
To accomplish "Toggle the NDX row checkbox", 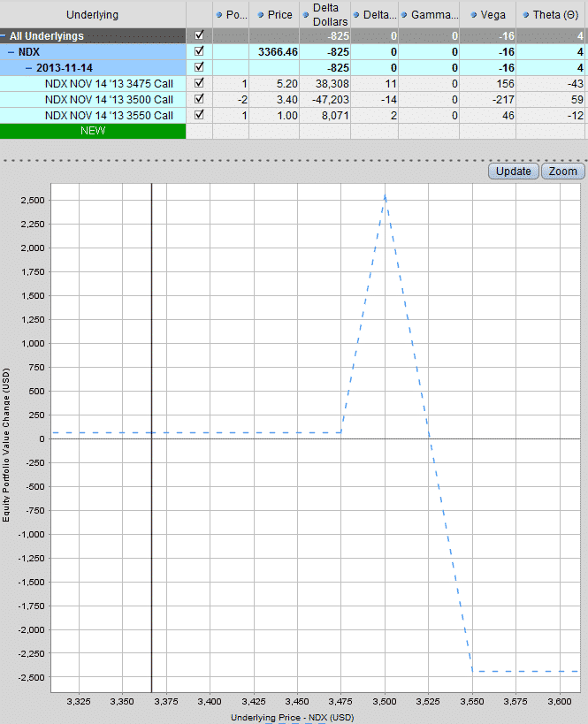I will 199,51.
